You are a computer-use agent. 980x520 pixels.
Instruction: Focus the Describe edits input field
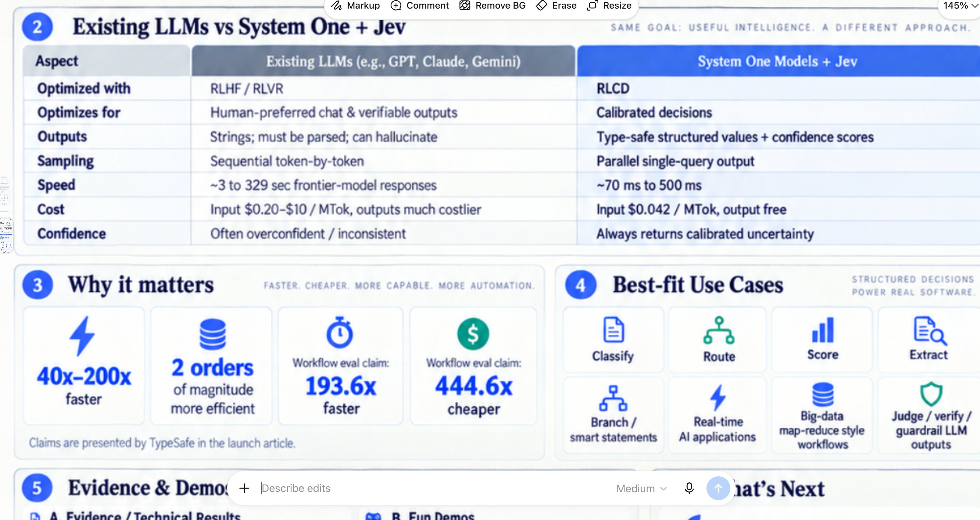[434, 488]
